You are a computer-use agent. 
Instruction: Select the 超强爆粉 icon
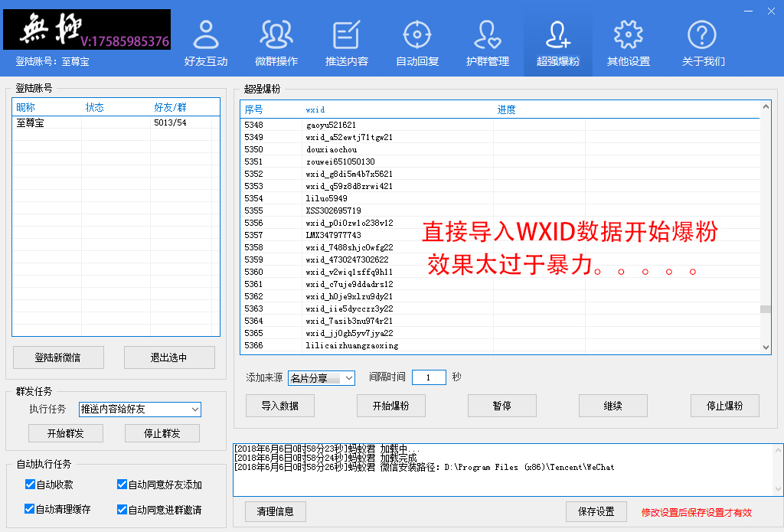point(557,41)
